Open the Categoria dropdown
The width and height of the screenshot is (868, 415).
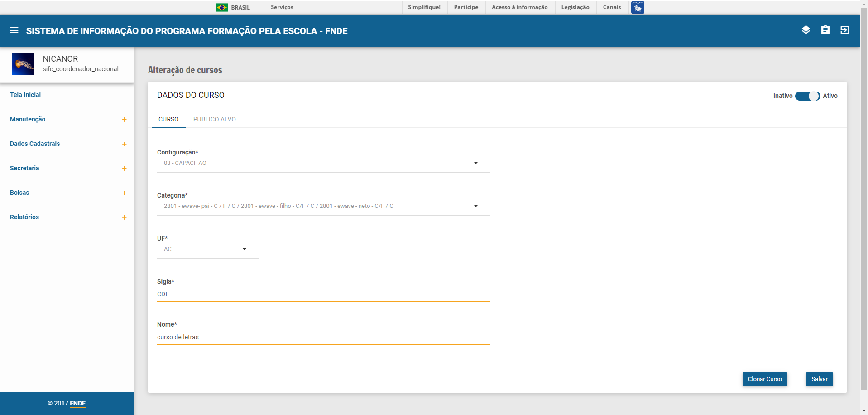pyautogui.click(x=323, y=206)
